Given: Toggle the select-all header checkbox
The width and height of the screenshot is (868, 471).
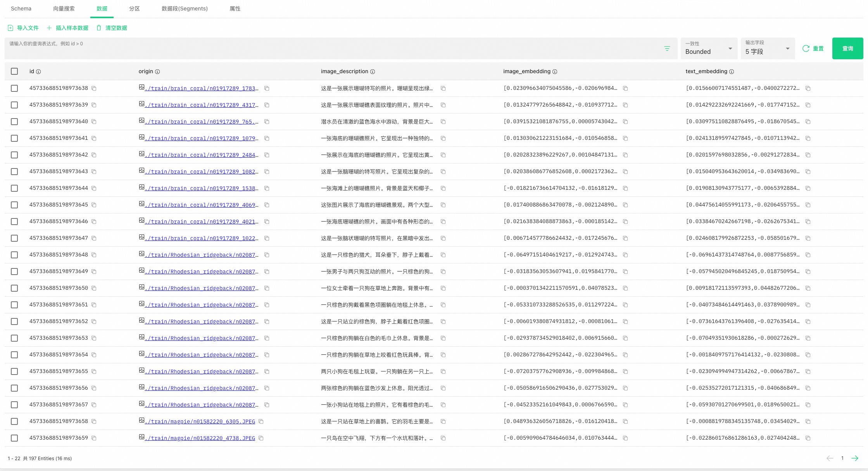Looking at the screenshot, I should pos(14,71).
